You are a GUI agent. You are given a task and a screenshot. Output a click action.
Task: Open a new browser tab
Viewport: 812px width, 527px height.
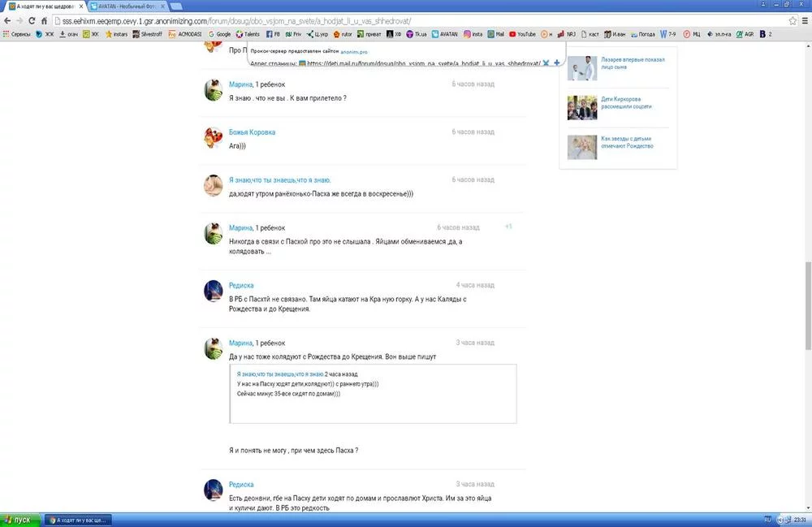pyautogui.click(x=176, y=6)
